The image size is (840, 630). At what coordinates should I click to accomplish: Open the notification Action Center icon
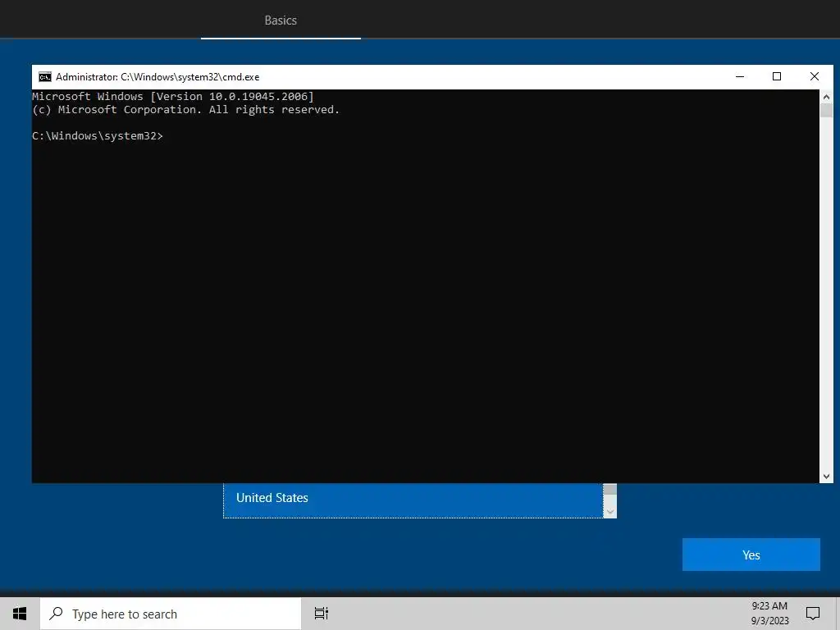coord(813,614)
